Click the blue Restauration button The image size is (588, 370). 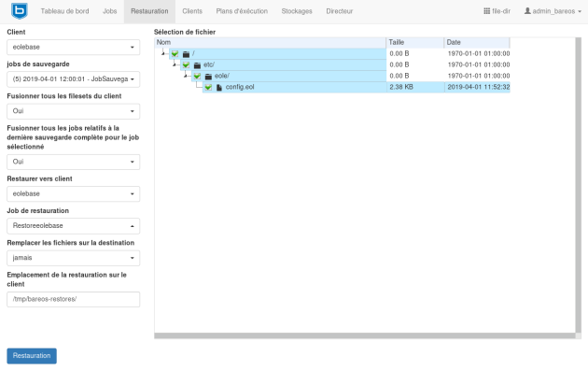pos(32,356)
